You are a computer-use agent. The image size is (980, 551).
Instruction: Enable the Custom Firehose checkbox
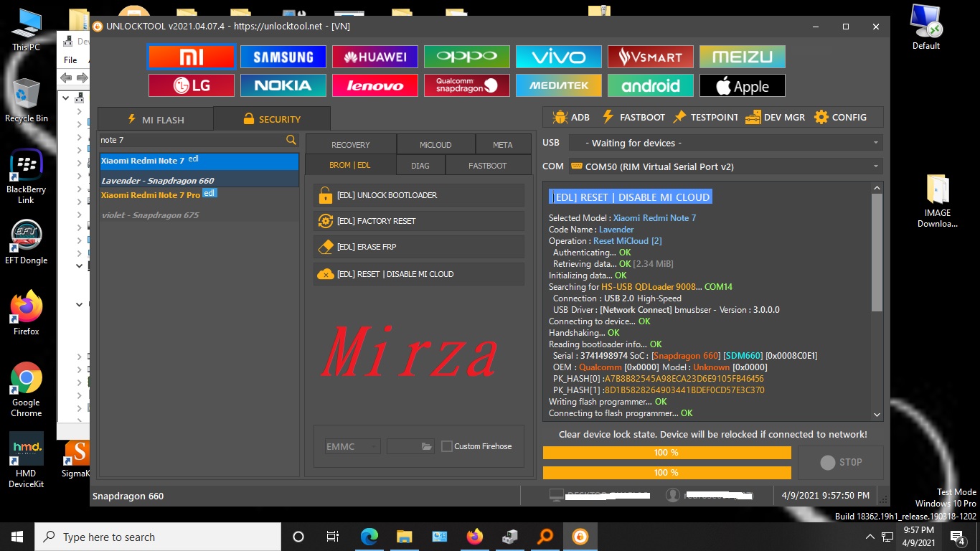tap(447, 446)
